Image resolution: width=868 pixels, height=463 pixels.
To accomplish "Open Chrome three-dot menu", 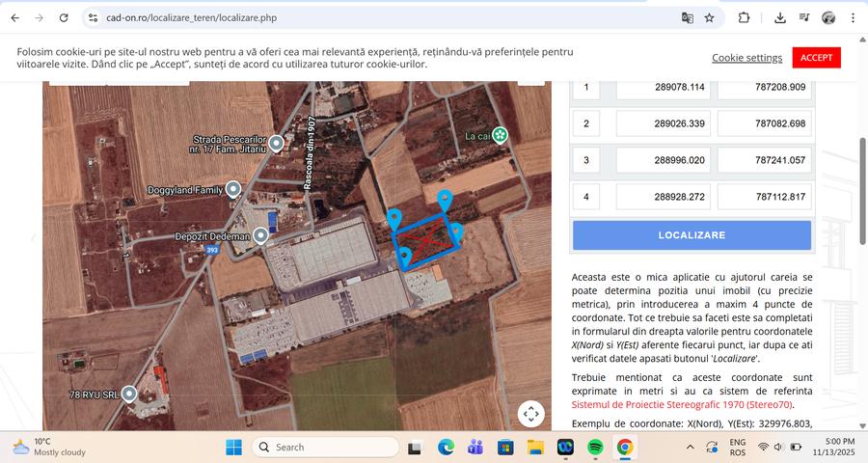I will (x=853, y=17).
